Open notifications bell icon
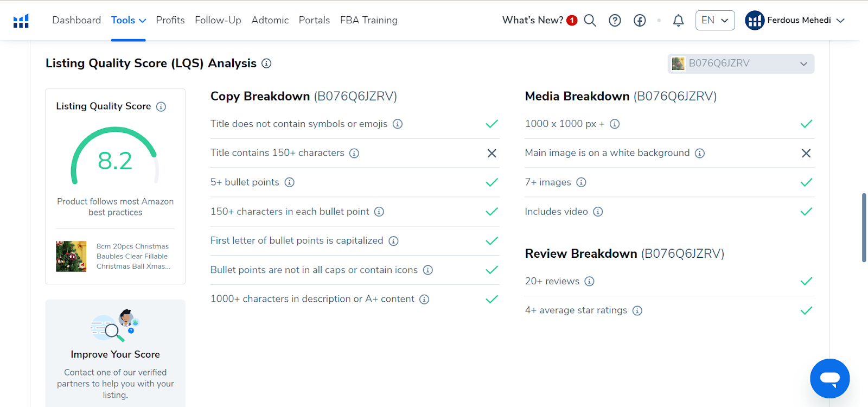The height and width of the screenshot is (407, 868). [x=678, y=21]
